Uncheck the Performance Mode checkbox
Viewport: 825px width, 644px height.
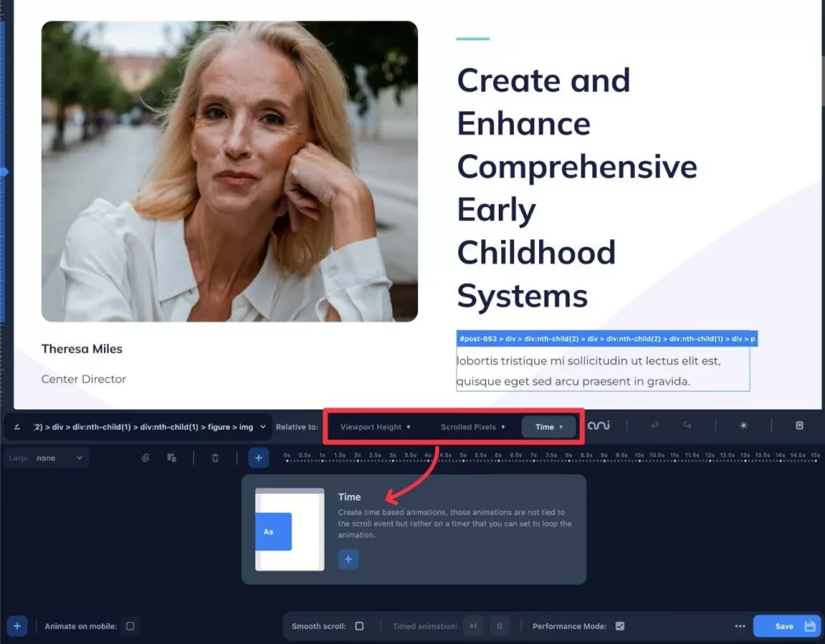tap(619, 626)
